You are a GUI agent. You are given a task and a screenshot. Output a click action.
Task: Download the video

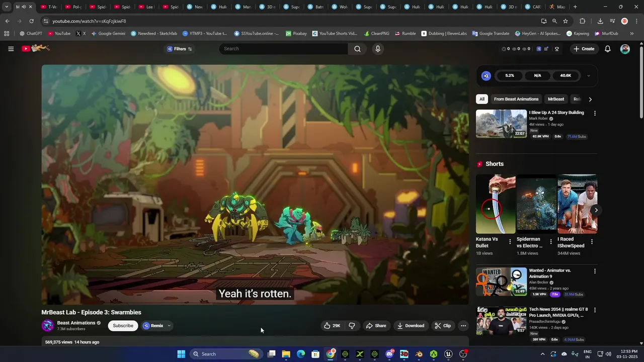point(411,326)
